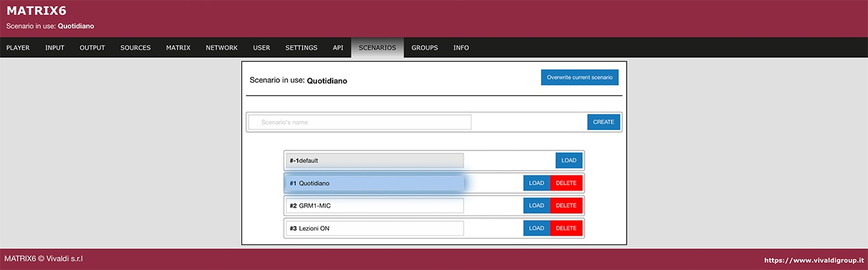
Task: Load the default scenario
Action: point(569,160)
